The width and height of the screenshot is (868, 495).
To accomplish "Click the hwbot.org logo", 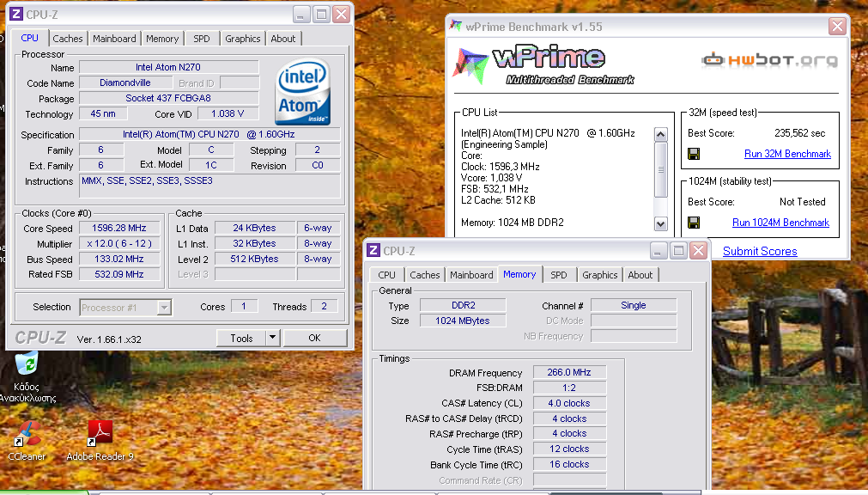I will tap(770, 60).
